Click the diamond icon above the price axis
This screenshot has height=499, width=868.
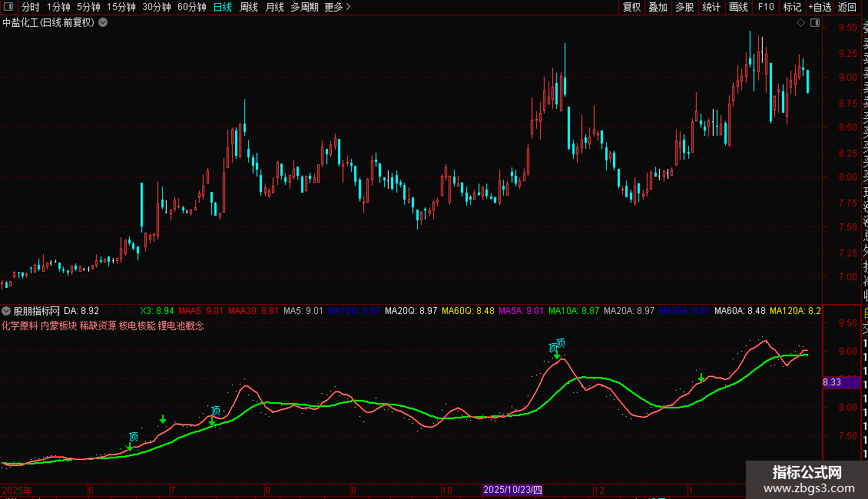[x=800, y=23]
